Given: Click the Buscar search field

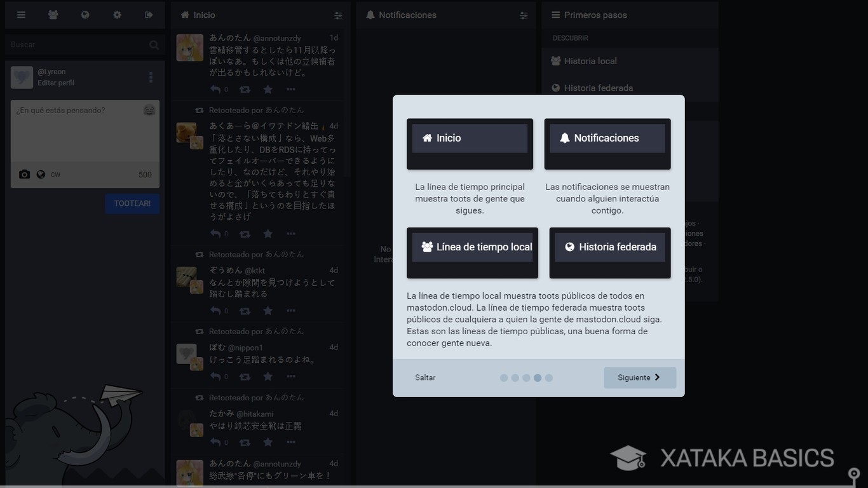Looking at the screenshot, I should click(76, 44).
